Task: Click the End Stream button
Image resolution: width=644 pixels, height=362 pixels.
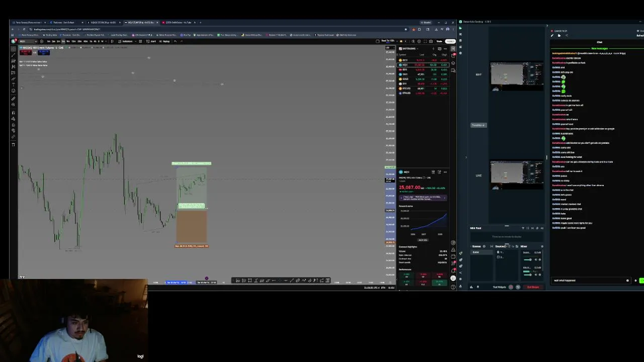Action: [x=533, y=287]
